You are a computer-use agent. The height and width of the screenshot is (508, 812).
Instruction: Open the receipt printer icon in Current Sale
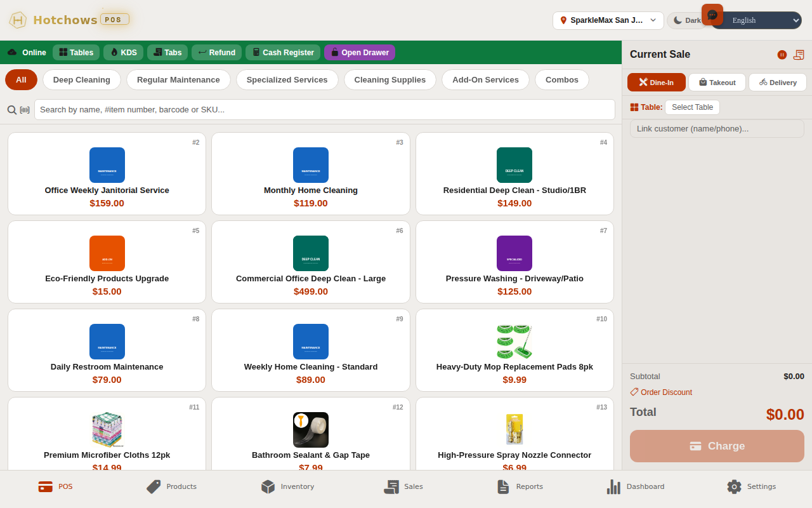coord(798,55)
